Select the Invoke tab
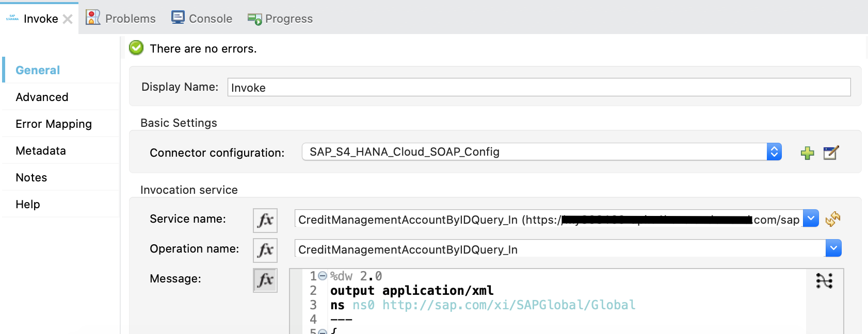 pyautogui.click(x=39, y=19)
